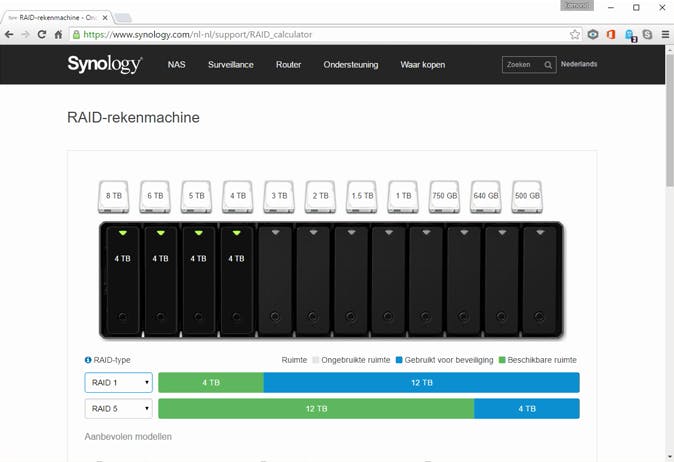Image resolution: width=674 pixels, height=462 pixels.
Task: Open the RAID 1 type dropdown
Action: (x=119, y=382)
